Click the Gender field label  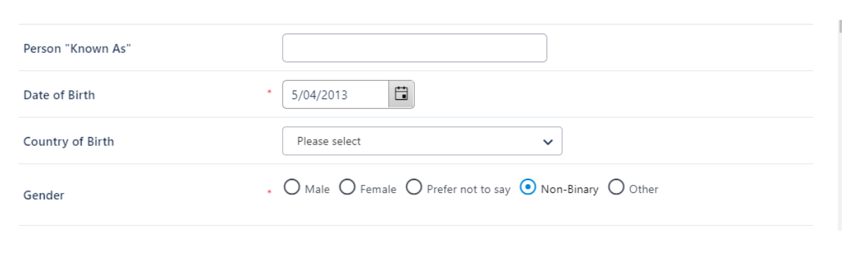point(44,196)
